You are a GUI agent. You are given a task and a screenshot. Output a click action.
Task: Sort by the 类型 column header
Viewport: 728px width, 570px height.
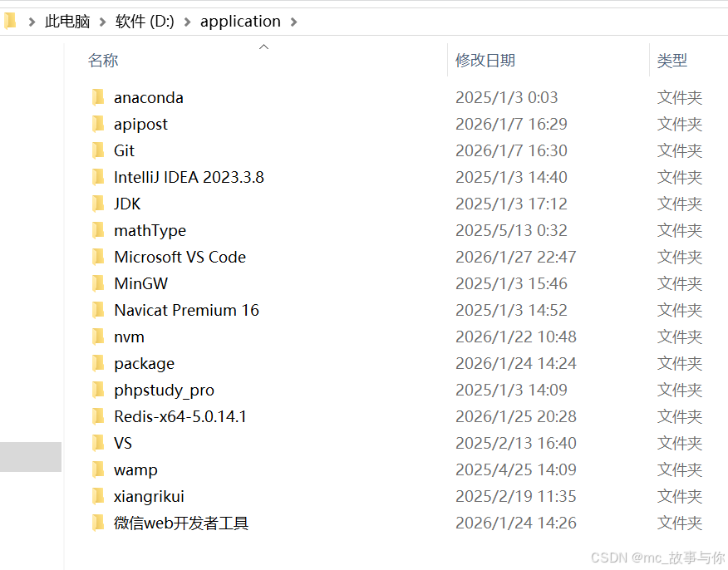click(671, 61)
